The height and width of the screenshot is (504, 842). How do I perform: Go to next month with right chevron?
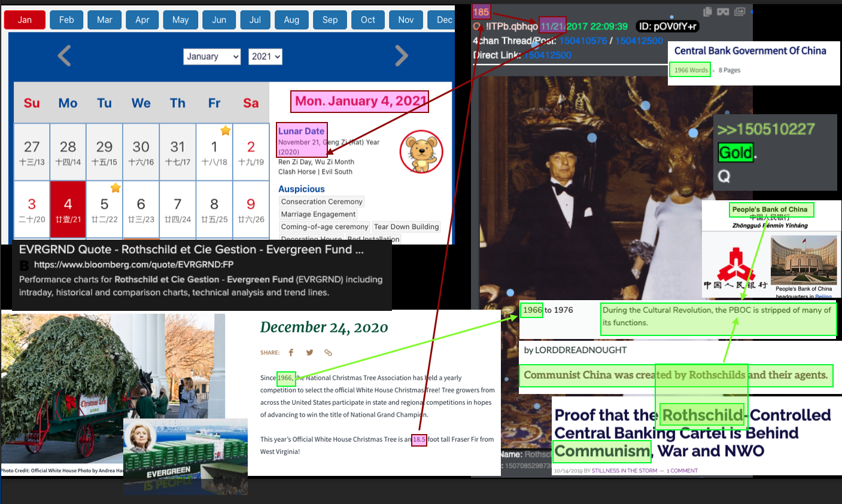pos(402,56)
